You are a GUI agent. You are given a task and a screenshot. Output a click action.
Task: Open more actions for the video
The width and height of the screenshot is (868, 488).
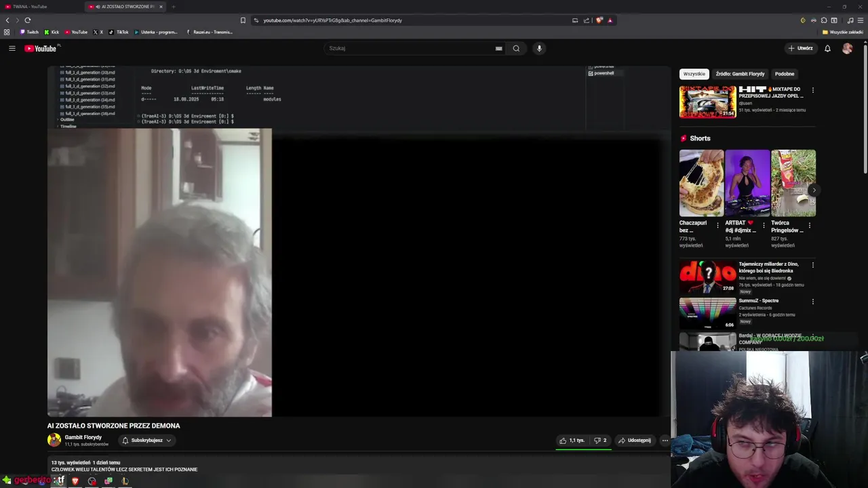click(x=665, y=441)
